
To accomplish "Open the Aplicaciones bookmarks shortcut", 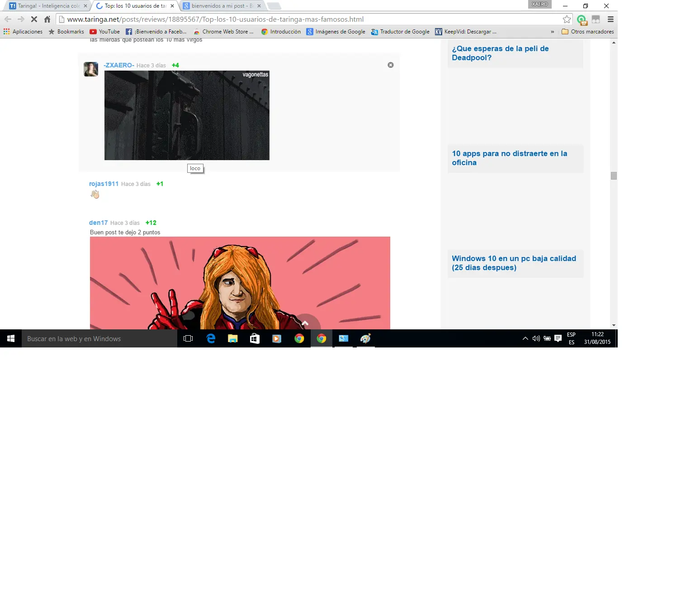I will (x=23, y=32).
